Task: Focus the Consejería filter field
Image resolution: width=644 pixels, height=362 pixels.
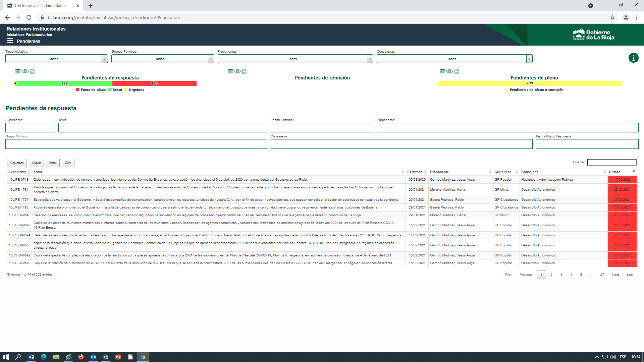Action: click(401, 144)
